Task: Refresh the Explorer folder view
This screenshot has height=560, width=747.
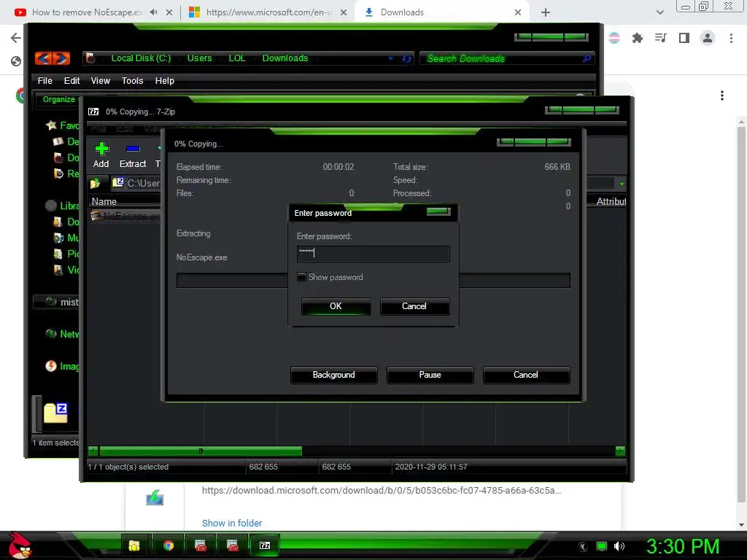Action: (406, 58)
